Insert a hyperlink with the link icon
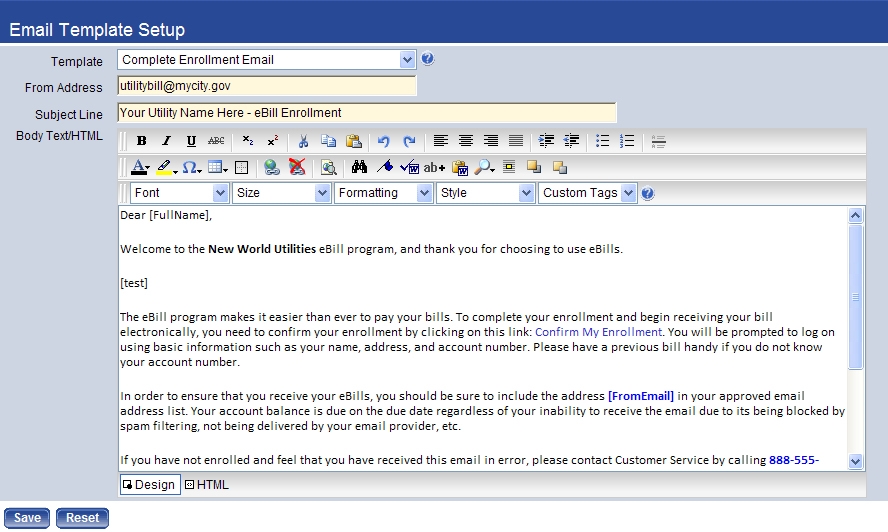The height and width of the screenshot is (532, 888). 272,167
